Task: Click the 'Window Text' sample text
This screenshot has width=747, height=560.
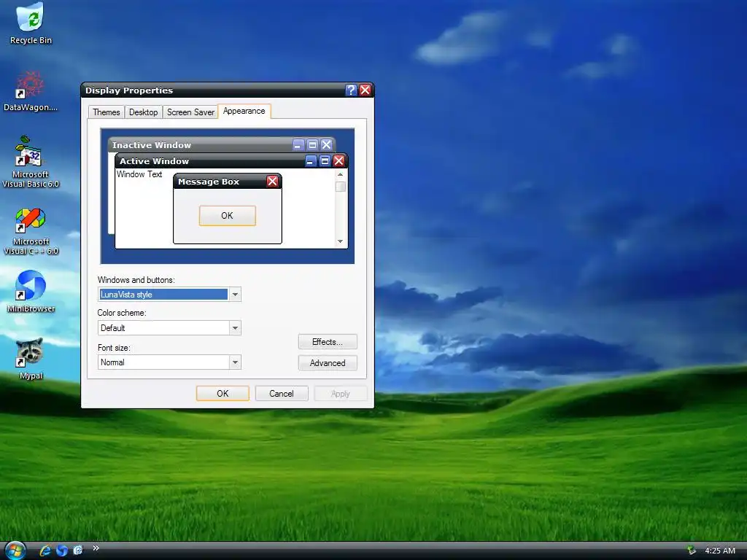Action: (x=139, y=174)
